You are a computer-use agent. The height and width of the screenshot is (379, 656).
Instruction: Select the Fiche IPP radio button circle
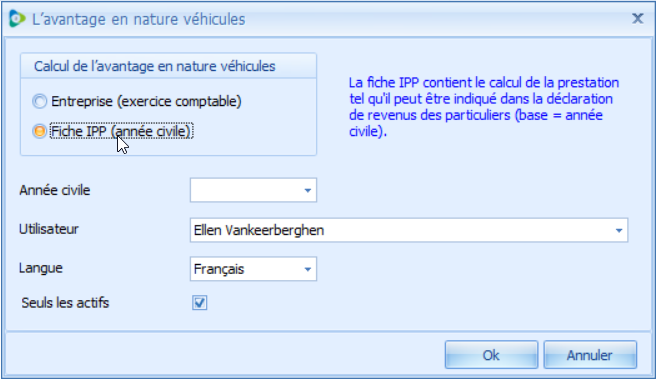pyautogui.click(x=40, y=131)
